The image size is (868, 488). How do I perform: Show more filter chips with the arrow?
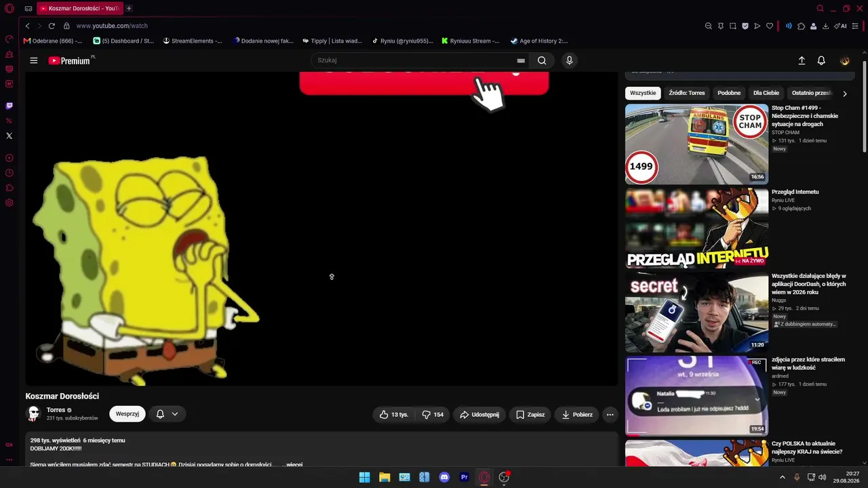pyautogui.click(x=844, y=94)
